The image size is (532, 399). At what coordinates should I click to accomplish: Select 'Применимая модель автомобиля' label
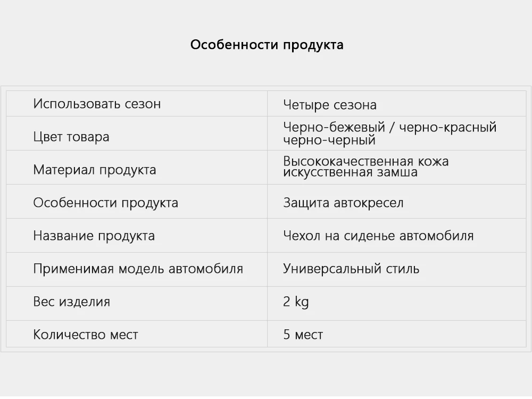pos(138,269)
